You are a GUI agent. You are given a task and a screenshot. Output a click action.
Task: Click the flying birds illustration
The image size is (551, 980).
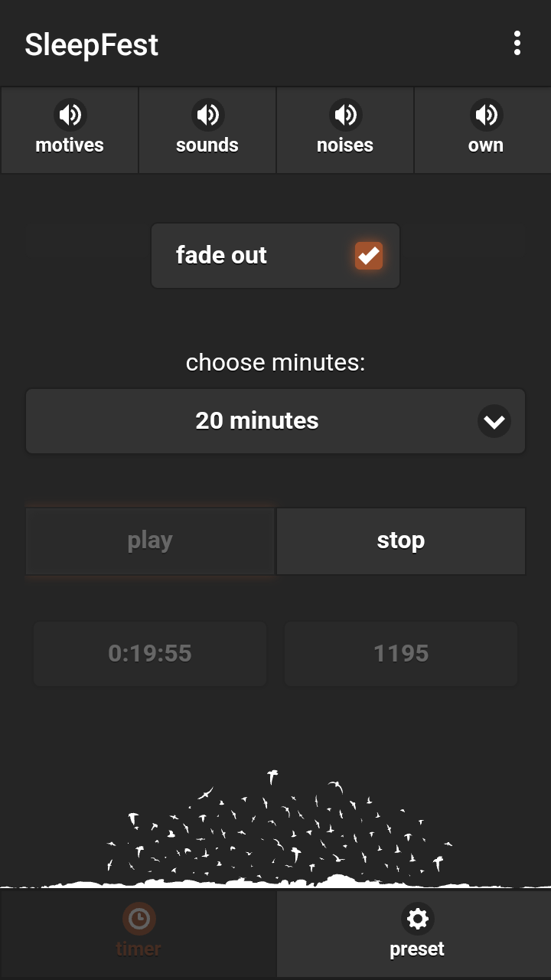click(x=275, y=831)
